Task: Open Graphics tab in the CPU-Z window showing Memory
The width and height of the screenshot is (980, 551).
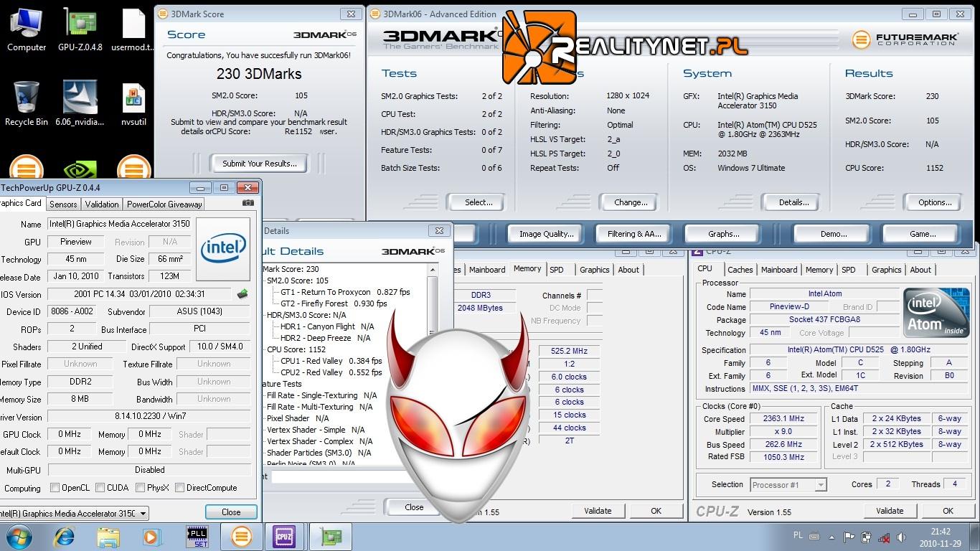Action: click(x=594, y=270)
